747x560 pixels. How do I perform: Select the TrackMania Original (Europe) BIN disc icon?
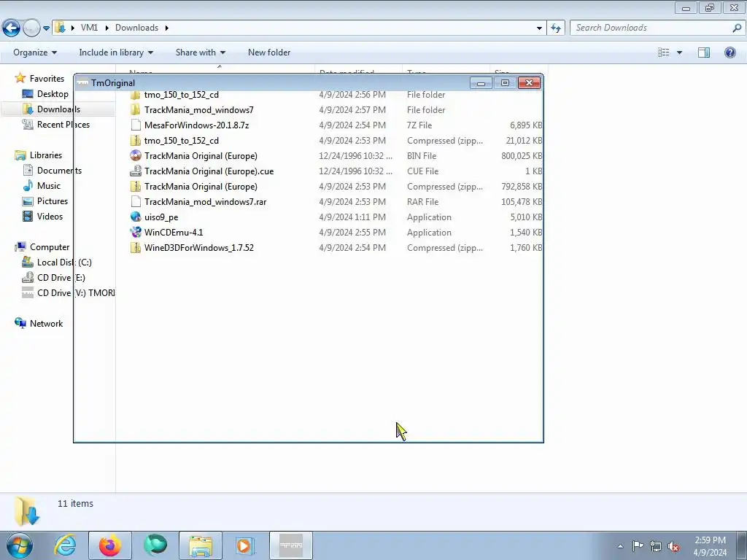[136, 156]
